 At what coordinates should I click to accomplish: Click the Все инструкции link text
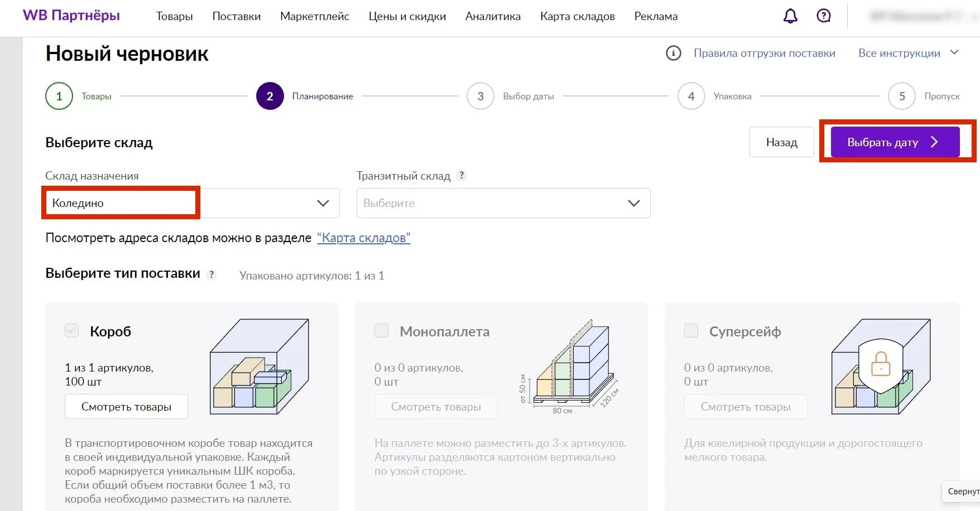pyautogui.click(x=899, y=53)
